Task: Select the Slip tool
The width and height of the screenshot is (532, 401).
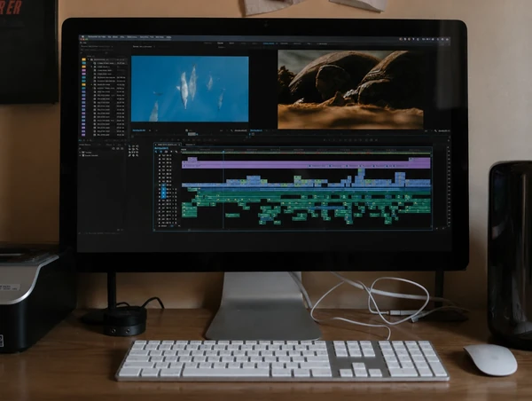Action: 133,152
